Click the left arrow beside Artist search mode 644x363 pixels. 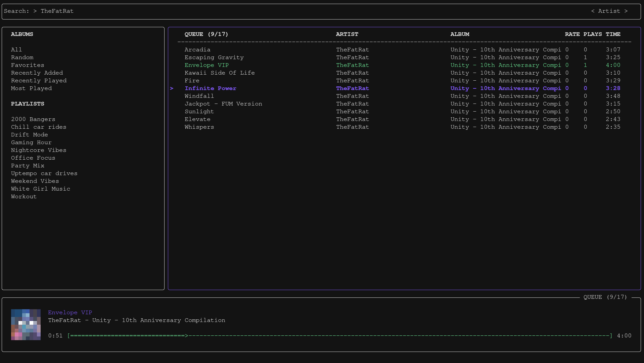pos(593,11)
